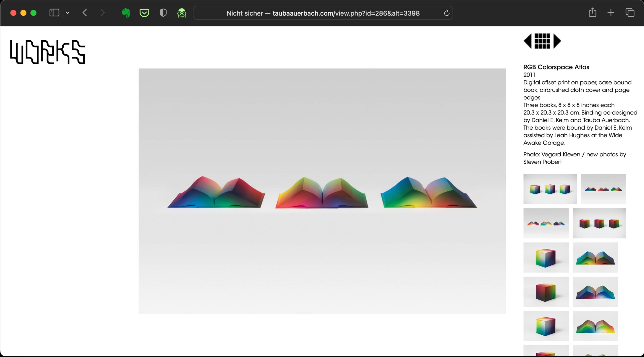This screenshot has width=644, height=357.
Task: Select thumbnail of single green-yellow open book
Action: tap(595, 326)
